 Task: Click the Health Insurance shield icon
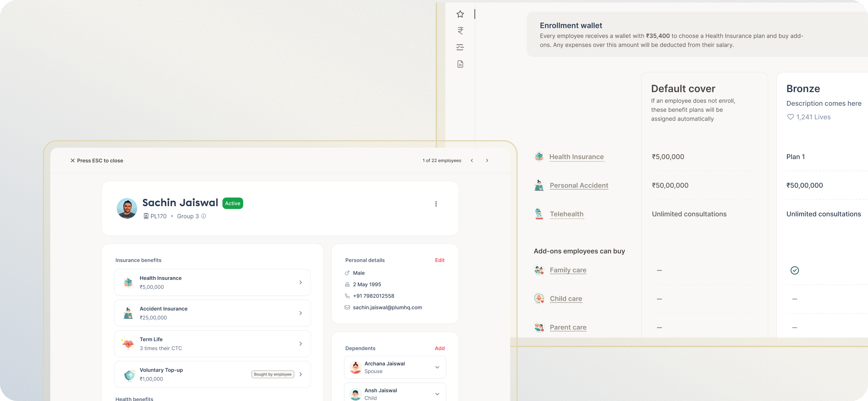[x=539, y=156]
